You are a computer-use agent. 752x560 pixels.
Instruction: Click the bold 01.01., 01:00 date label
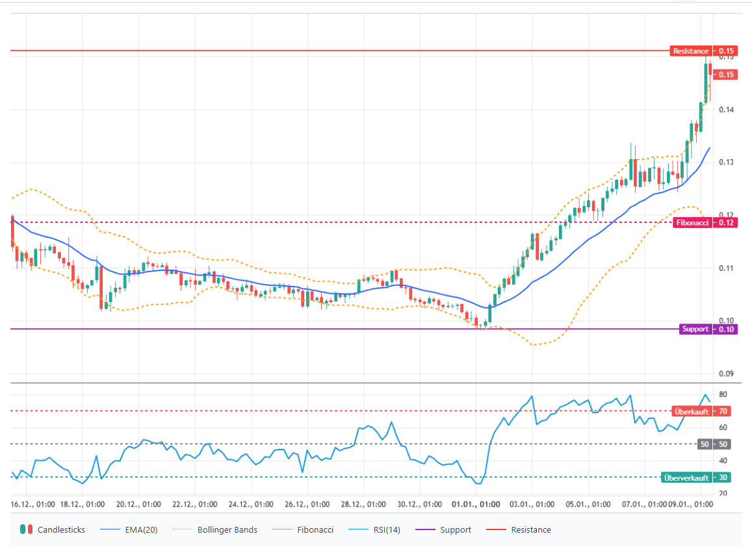click(x=476, y=504)
